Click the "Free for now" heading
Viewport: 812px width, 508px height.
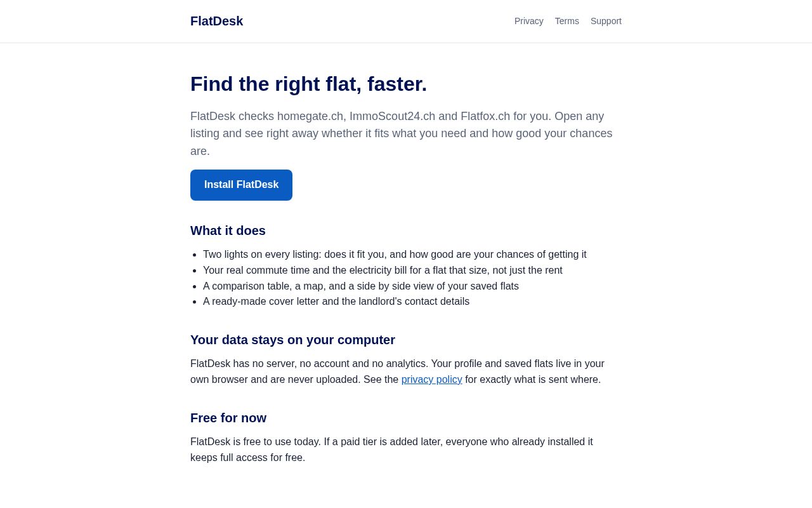[228, 418]
